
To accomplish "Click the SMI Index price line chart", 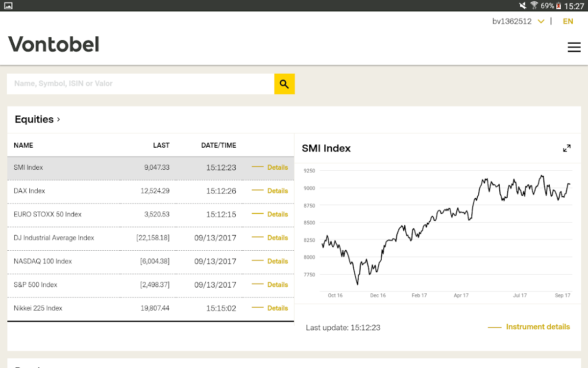I will [x=446, y=230].
